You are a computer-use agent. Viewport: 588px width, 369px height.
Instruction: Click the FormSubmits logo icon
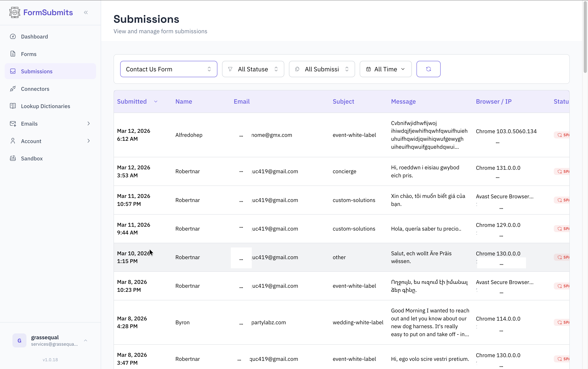pyautogui.click(x=15, y=12)
